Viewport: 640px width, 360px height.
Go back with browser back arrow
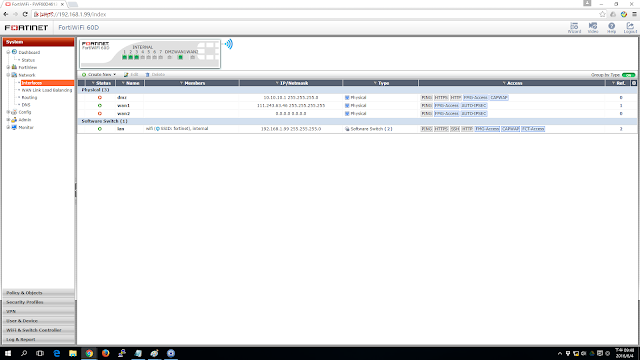click(6, 14)
